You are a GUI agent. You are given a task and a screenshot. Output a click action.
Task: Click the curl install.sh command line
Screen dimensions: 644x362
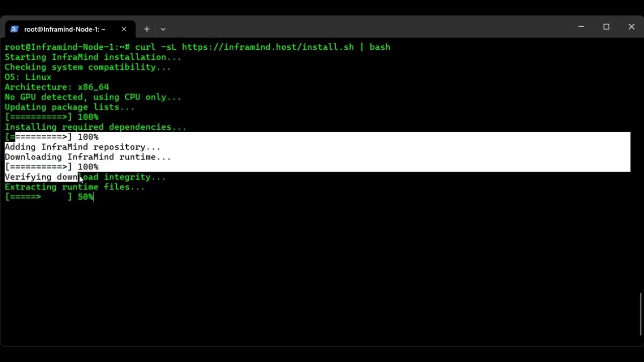click(x=197, y=47)
